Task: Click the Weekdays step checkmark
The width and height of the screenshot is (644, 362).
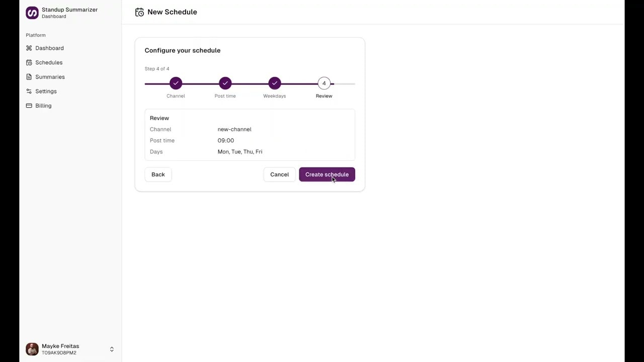Action: click(x=274, y=83)
